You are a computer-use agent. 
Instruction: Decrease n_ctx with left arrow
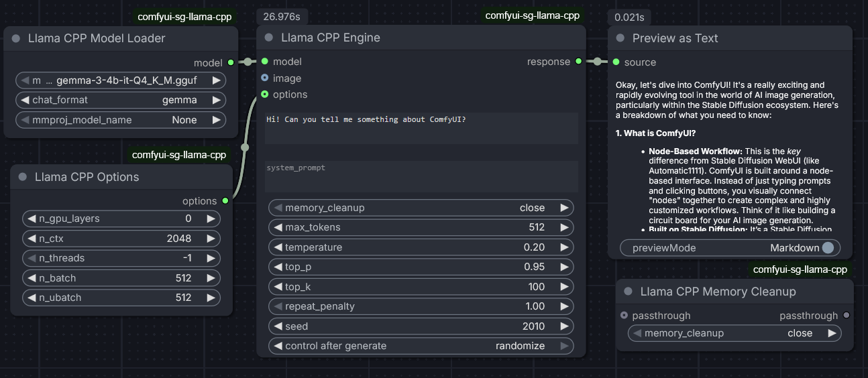(x=32, y=238)
